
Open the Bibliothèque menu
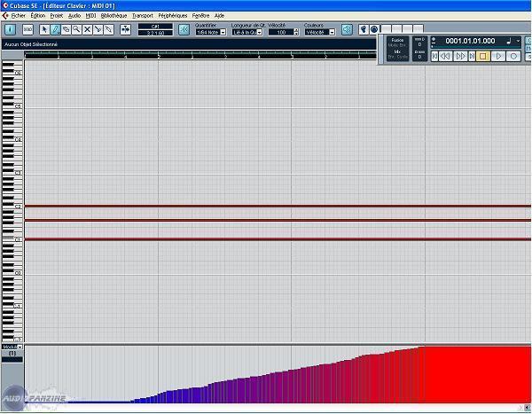pos(113,16)
